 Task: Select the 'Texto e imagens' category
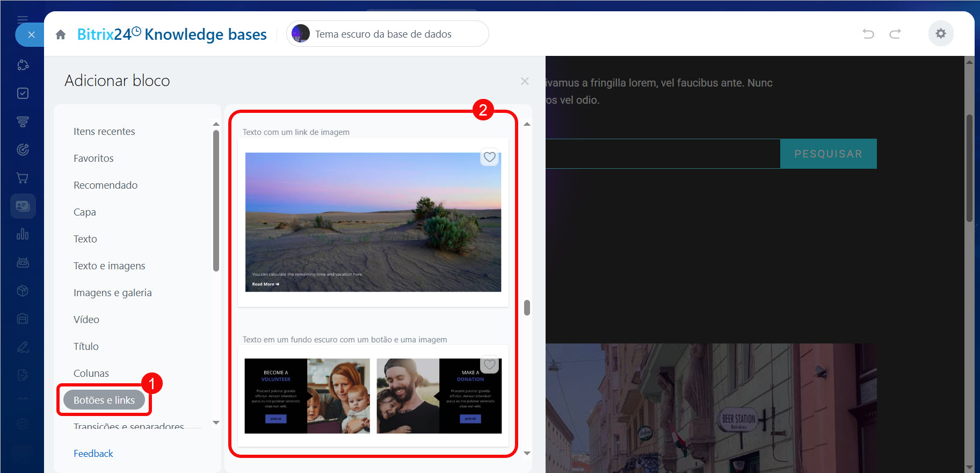110,266
